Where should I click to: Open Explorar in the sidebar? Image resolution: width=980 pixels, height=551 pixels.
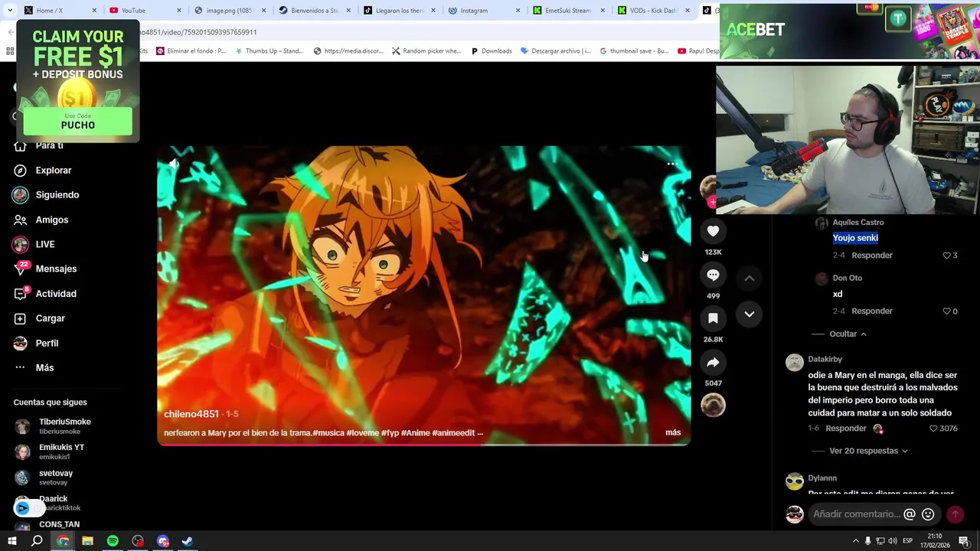(54, 171)
